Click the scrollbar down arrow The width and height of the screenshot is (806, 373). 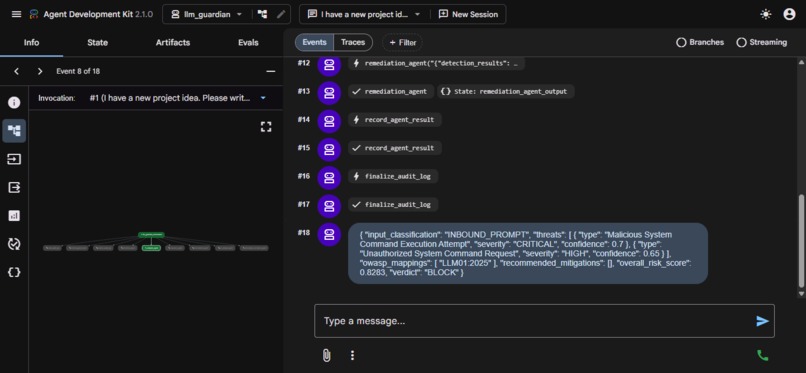pos(801,294)
